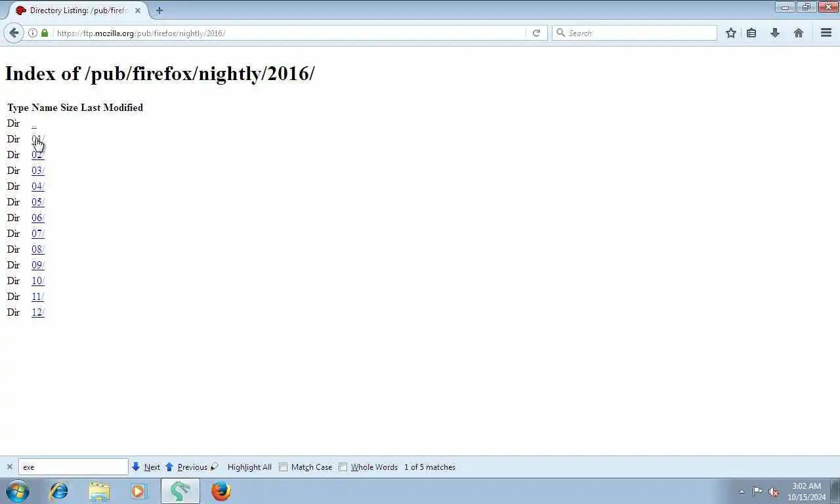Screen dimensions: 840x504
Task: Open the 09/ directory link
Action: 38,265
